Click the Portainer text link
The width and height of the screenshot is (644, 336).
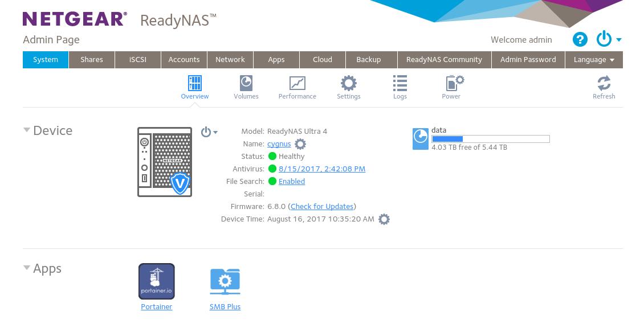coord(157,306)
